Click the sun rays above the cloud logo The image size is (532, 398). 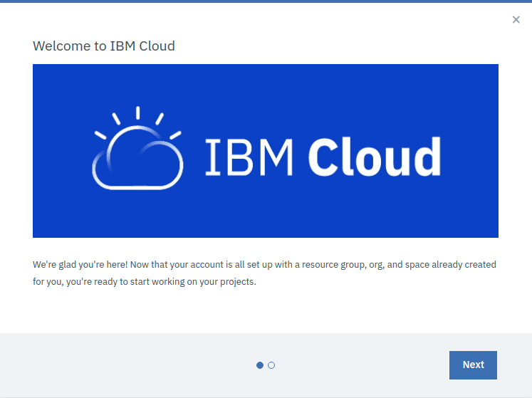click(137, 114)
